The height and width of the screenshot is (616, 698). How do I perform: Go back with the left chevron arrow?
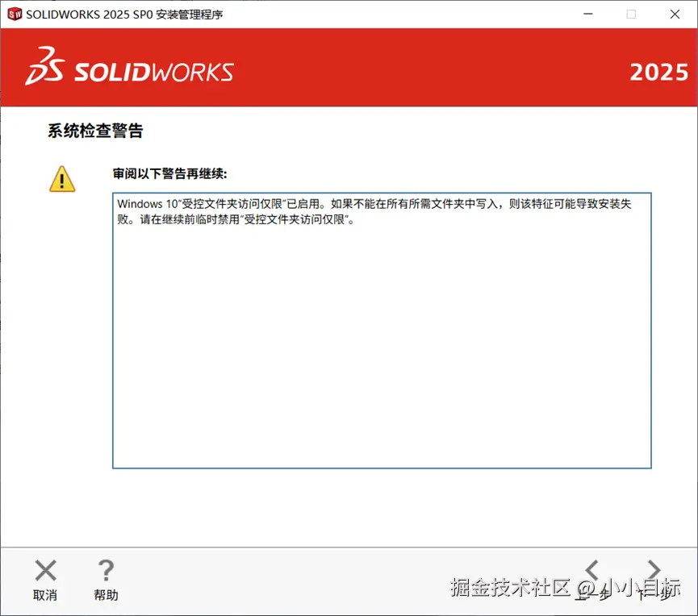coord(592,570)
